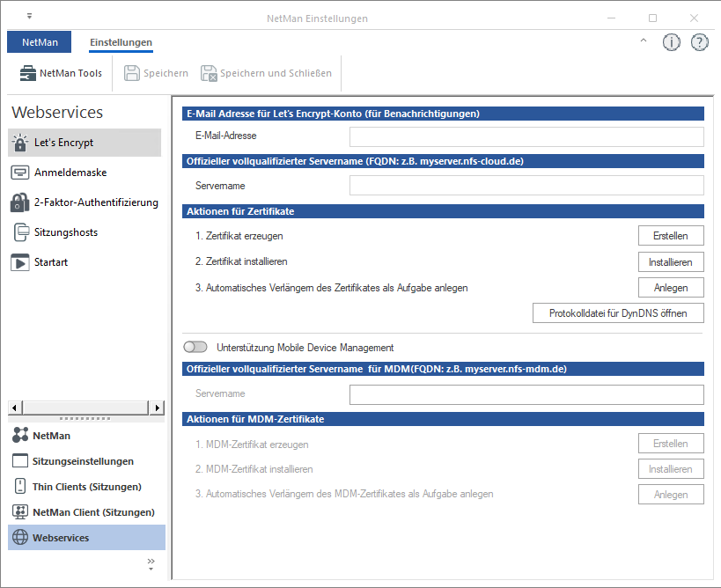The height and width of the screenshot is (588, 721).
Task: Click the E-Mail-Adresse input field
Action: 526,136
